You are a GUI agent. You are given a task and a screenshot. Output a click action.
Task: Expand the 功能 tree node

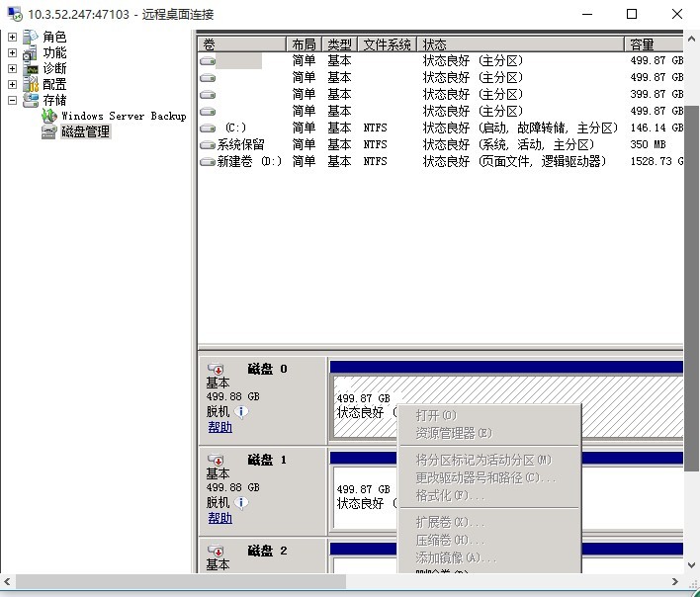(x=13, y=53)
